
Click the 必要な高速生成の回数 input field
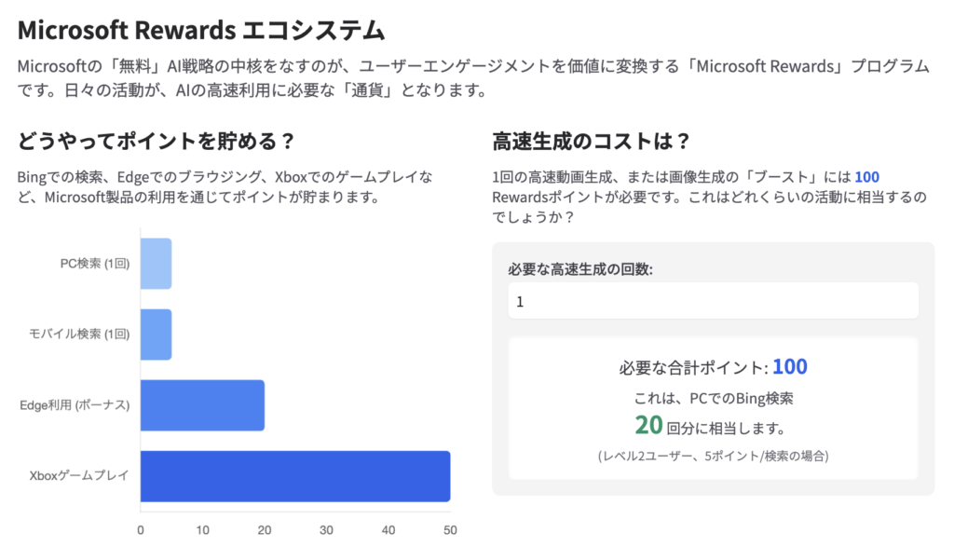713,301
